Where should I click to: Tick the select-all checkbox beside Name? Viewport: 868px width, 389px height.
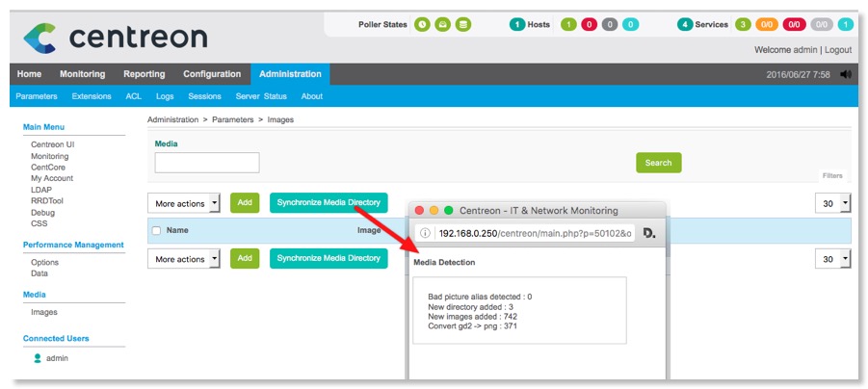click(x=156, y=231)
